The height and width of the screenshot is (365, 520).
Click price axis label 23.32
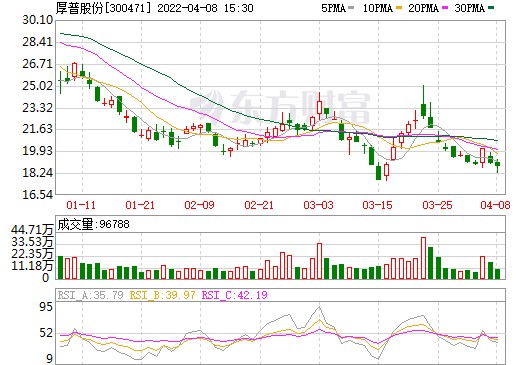click(38, 108)
